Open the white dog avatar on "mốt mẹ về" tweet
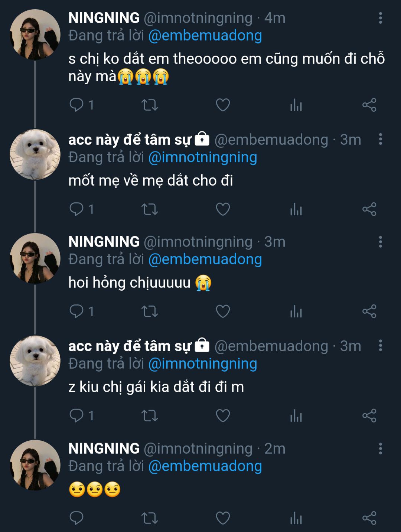 coord(35,154)
